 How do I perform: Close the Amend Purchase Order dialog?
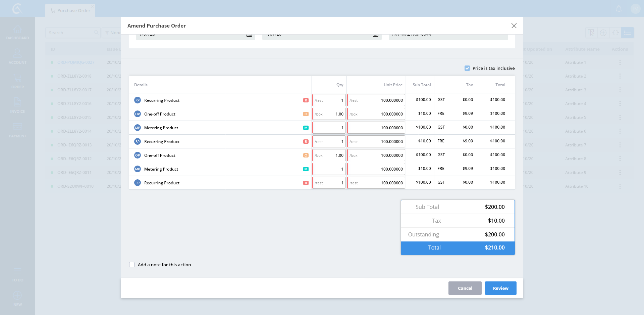coord(514,26)
